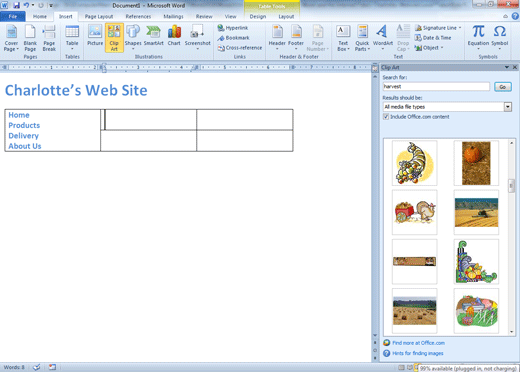
Task: Expand the media file types dropdown
Action: pyautogui.click(x=508, y=107)
